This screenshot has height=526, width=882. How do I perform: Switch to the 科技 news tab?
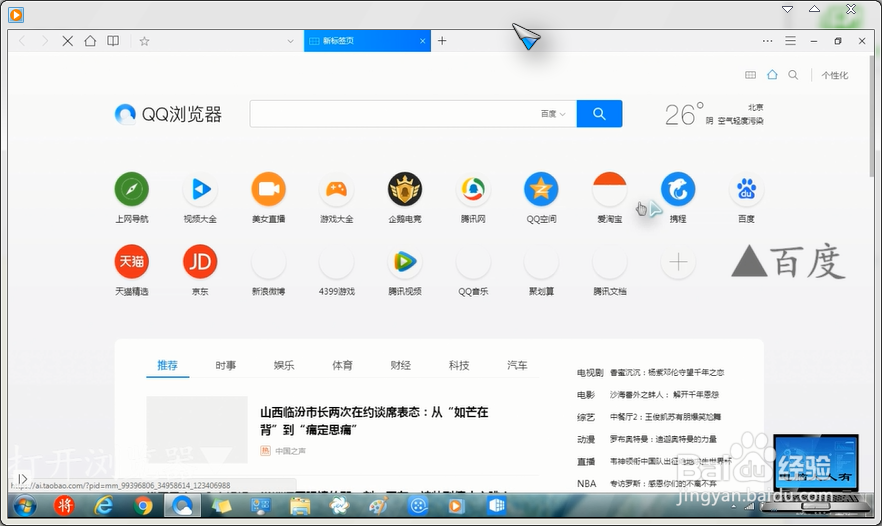459,365
